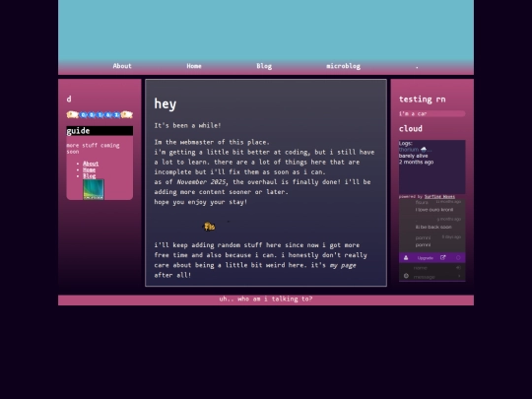This screenshot has height=399, width=532.
Task: Open Blog from the top navigation bar
Action: point(264,66)
